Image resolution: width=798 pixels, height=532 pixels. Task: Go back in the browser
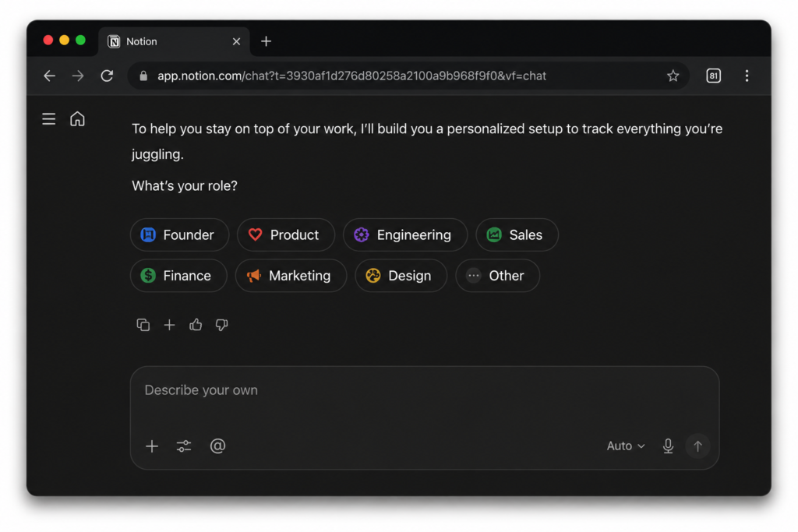(49, 76)
